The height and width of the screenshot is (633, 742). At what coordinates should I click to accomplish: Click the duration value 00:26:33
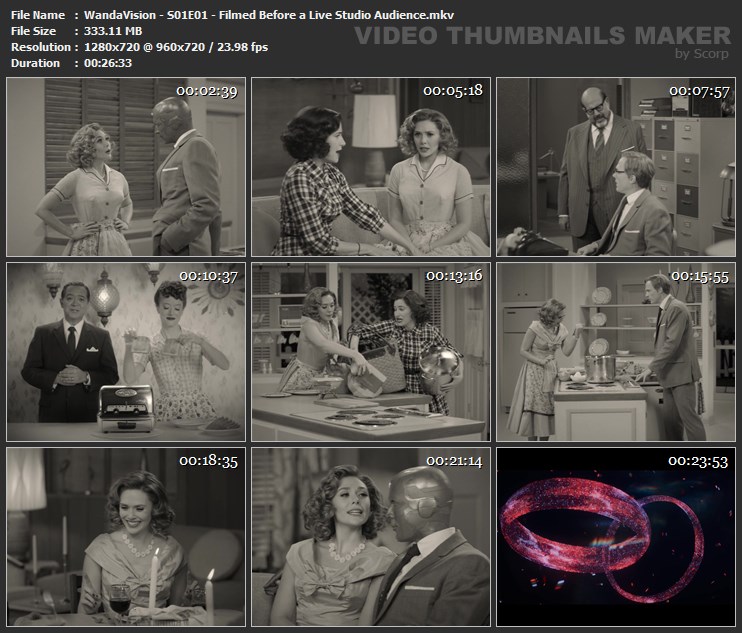tap(108, 63)
